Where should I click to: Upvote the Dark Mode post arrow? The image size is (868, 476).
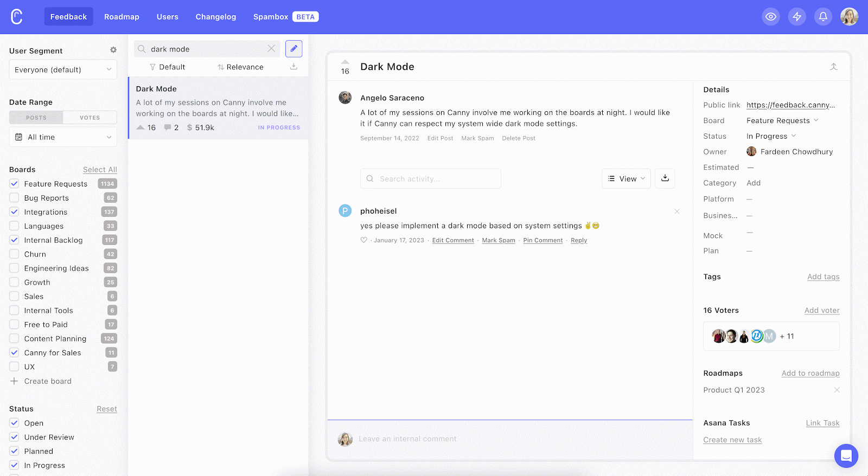[x=345, y=62]
